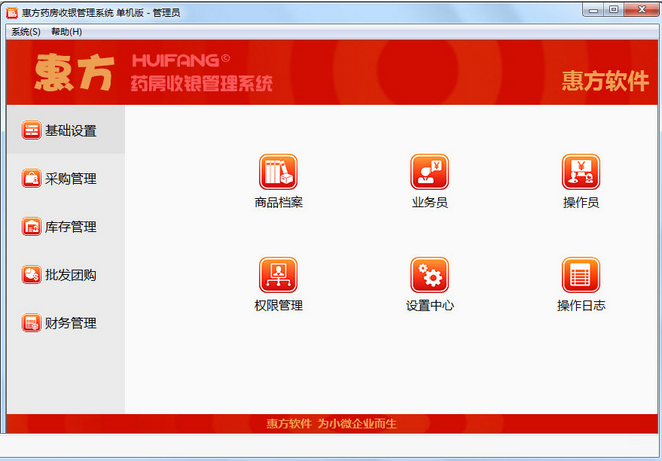
Task: Open the 操作日志 operation log icon
Action: click(x=581, y=275)
